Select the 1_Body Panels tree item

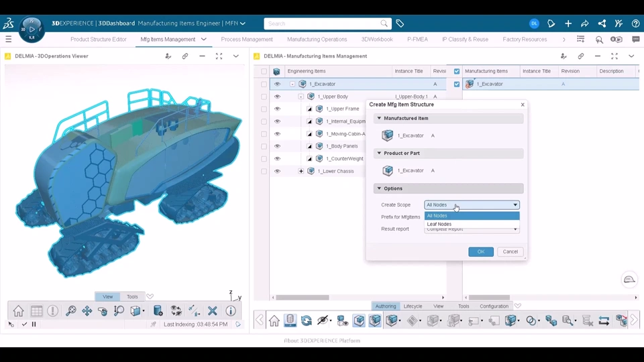[x=341, y=146]
